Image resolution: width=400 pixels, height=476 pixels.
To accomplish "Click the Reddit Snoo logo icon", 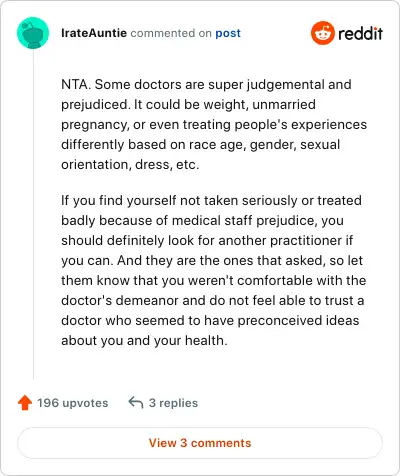I will click(x=322, y=33).
